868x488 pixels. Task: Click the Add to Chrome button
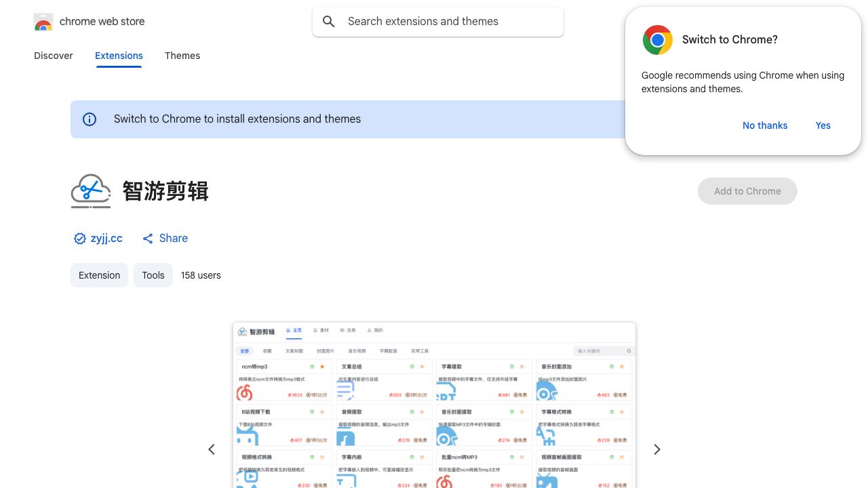click(x=747, y=191)
